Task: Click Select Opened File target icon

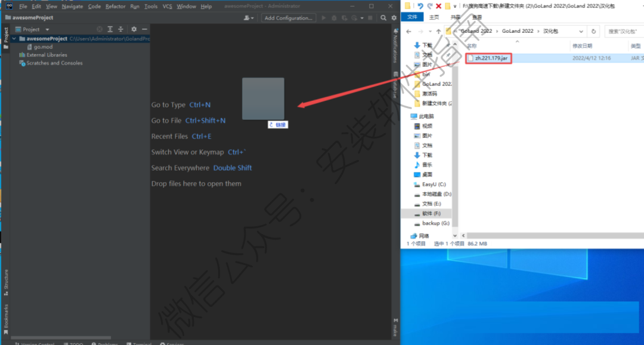Action: (x=100, y=29)
